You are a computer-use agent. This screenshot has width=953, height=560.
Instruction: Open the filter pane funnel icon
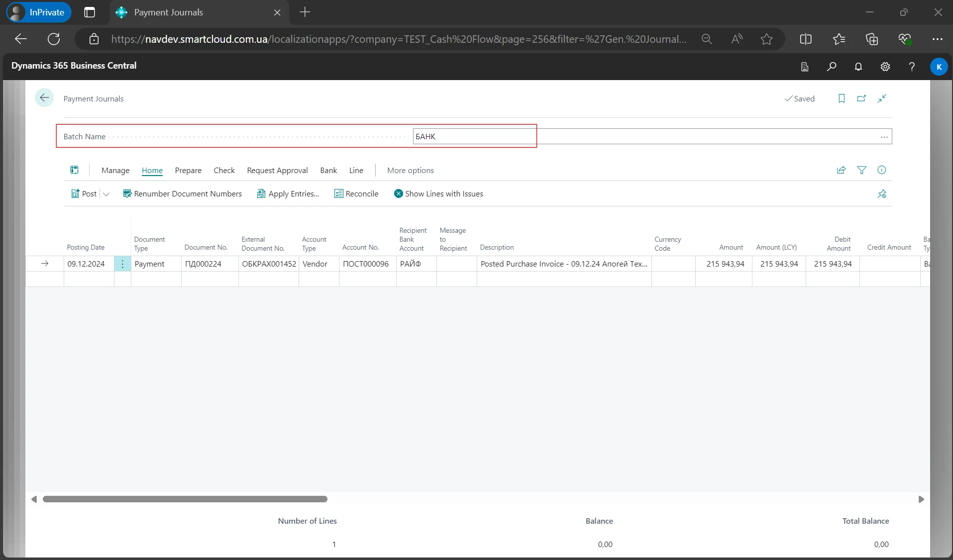(861, 170)
